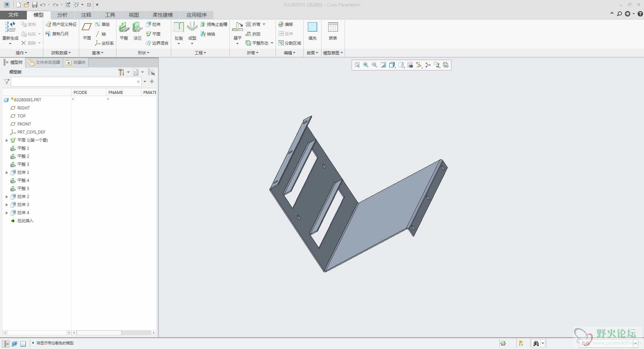Click the Flange (法兰) tool

[x=137, y=31]
